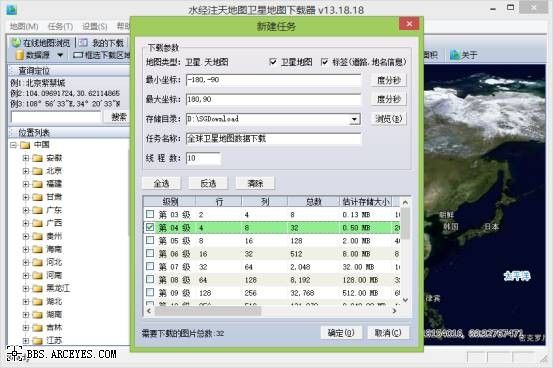Click the 安徽 folder icon
Viewport: 553px width, 368px height.
pyautogui.click(x=37, y=158)
